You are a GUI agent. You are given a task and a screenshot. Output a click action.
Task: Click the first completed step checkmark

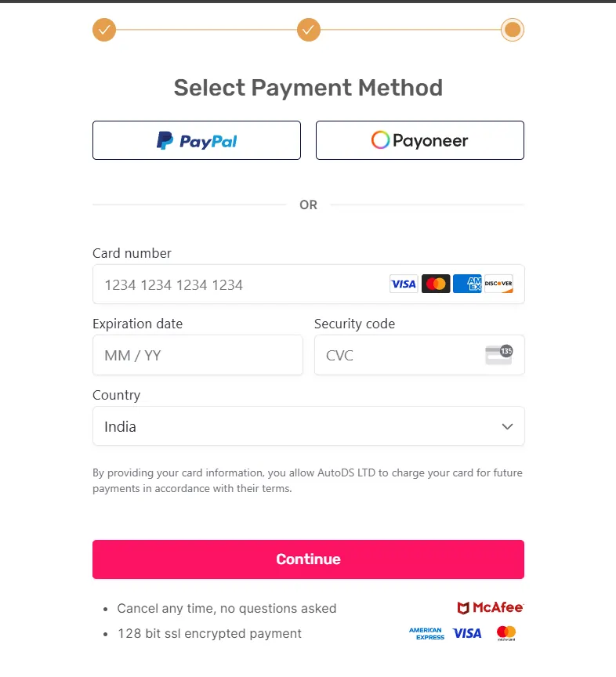[104, 30]
